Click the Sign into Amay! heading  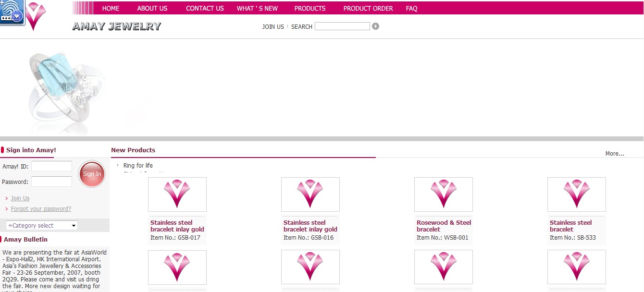coord(31,150)
